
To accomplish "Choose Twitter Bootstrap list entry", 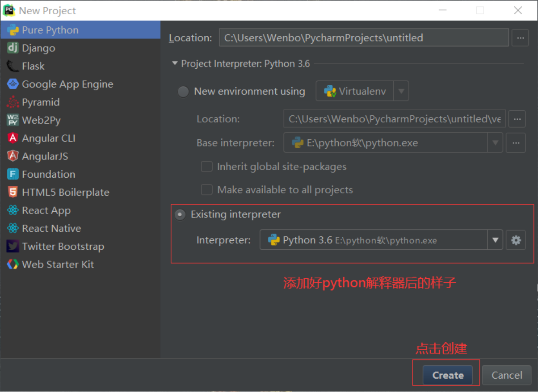I will [x=80, y=246].
